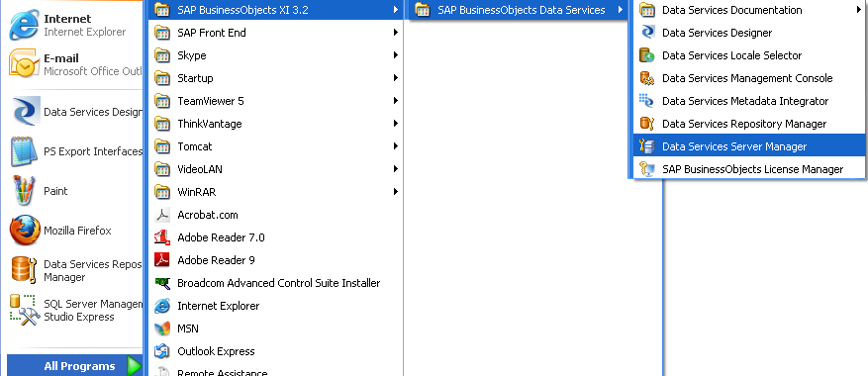
Task: Open the Tomcat program folder
Action: tap(276, 146)
